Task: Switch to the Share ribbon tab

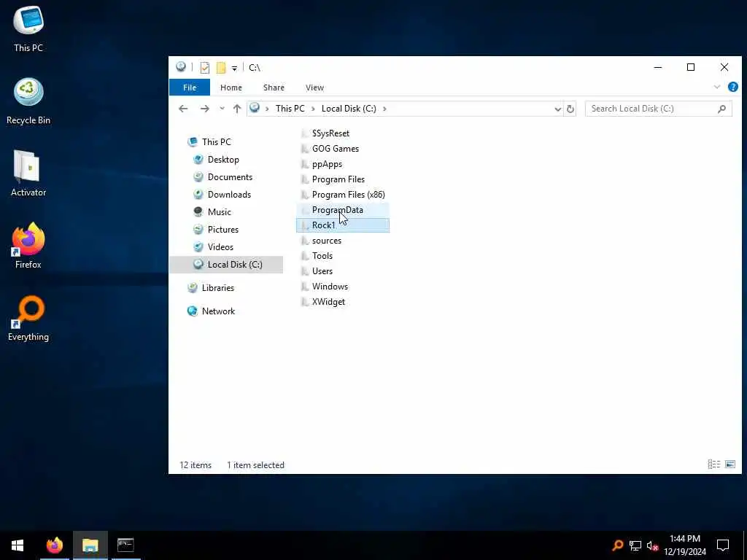Action: [x=274, y=87]
